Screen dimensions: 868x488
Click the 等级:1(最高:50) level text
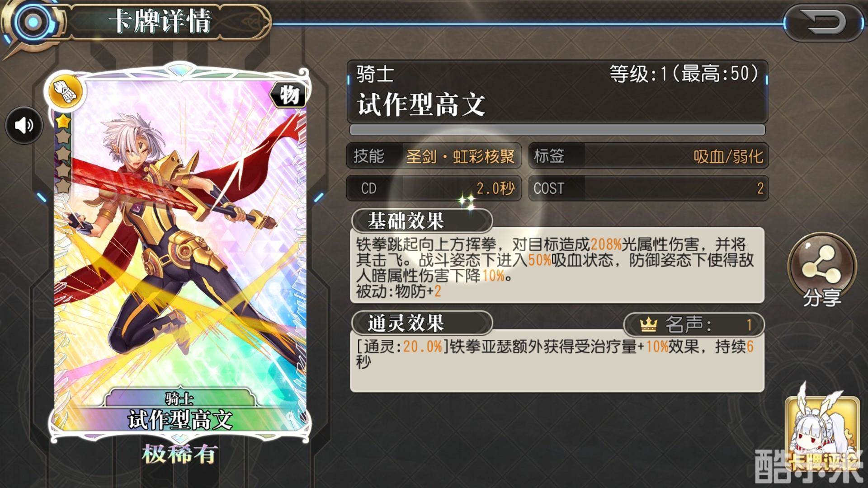684,74
